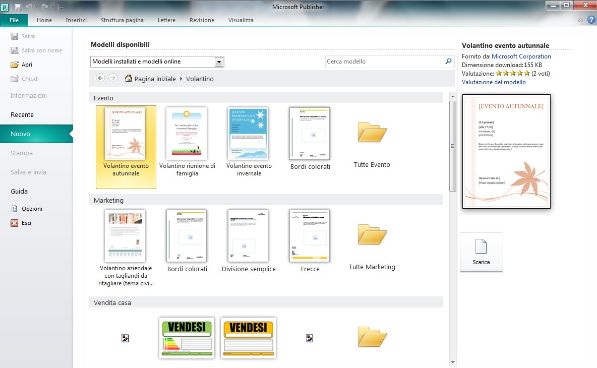This screenshot has height=368, width=597.
Task: Focus the Cerca modello search field
Action: 384,61
